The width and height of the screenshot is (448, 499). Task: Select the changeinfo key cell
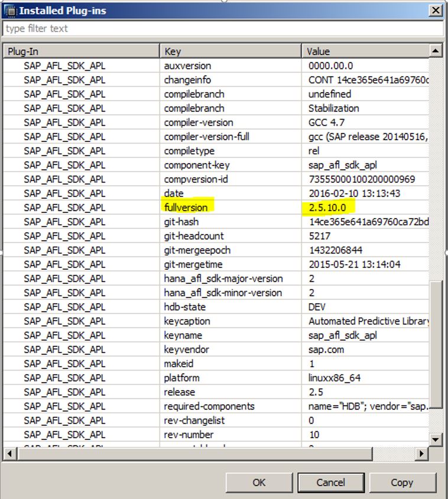231,80
